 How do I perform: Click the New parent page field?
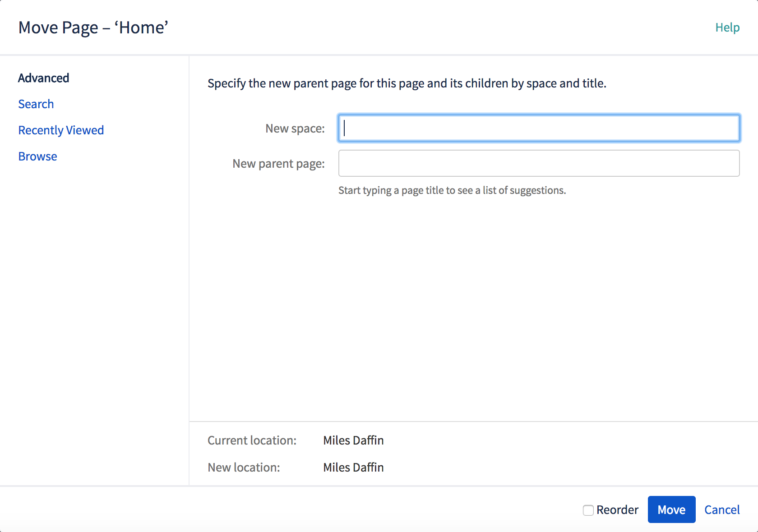pos(539,163)
